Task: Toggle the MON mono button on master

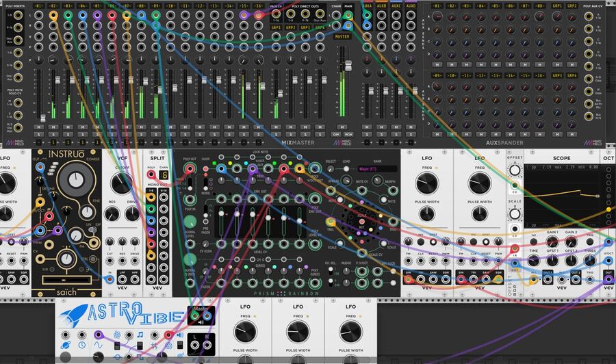Action: coord(348,134)
